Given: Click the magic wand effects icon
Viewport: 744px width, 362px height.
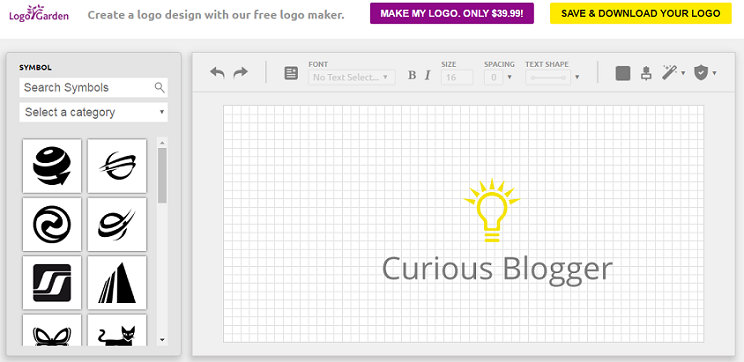Looking at the screenshot, I should coord(669,73).
